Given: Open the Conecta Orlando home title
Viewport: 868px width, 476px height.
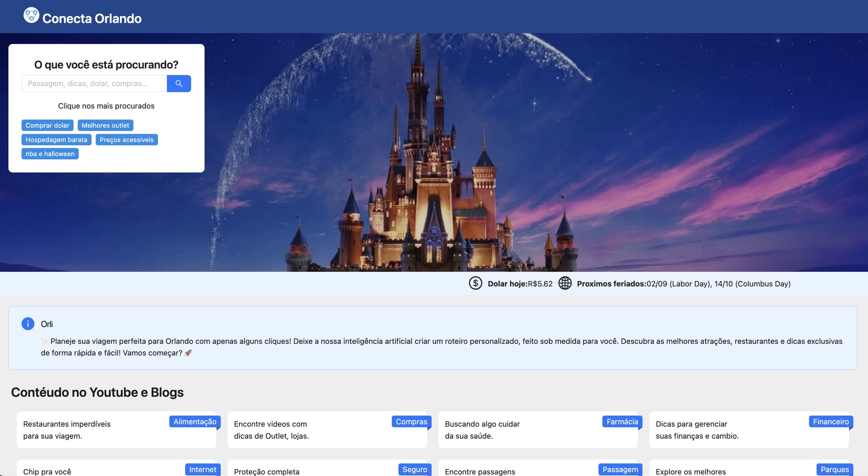Looking at the screenshot, I should [92, 18].
